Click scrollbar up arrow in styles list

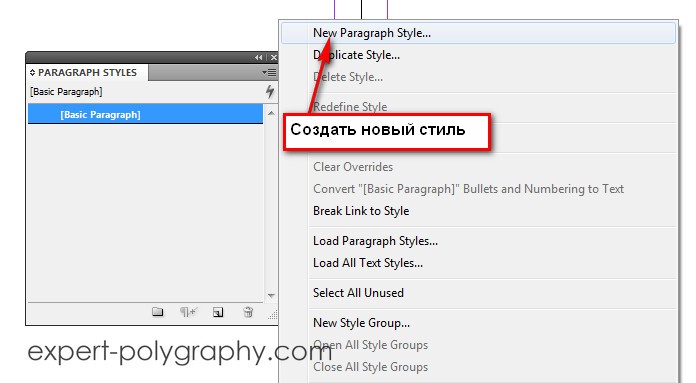[x=271, y=114]
